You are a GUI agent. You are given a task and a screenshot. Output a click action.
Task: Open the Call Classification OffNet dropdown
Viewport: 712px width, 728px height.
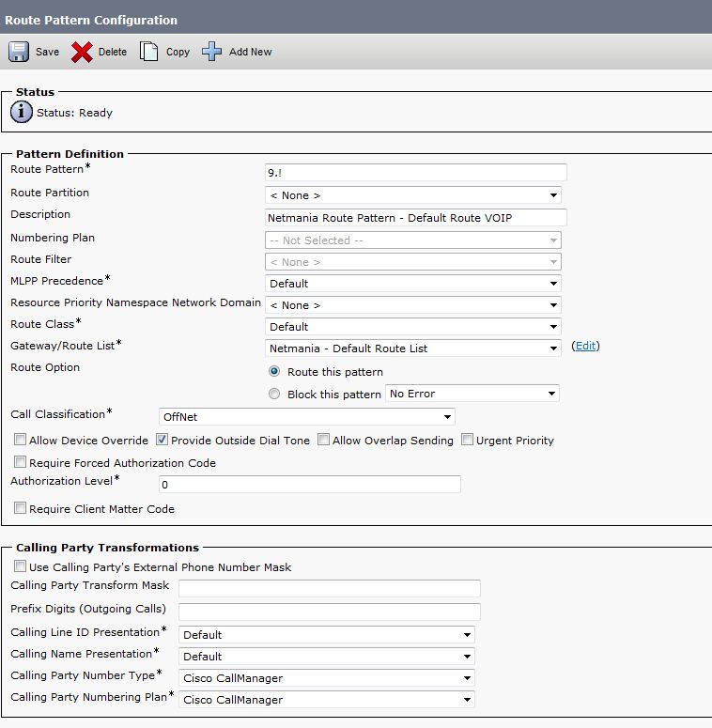coord(307,417)
